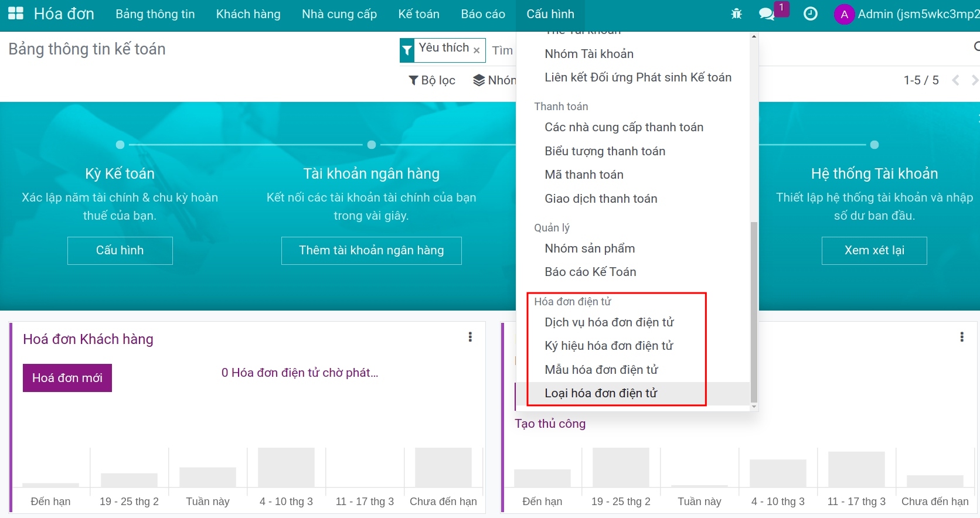Click the Kỳ Kế toán step dot
980x518 pixels.
point(120,145)
